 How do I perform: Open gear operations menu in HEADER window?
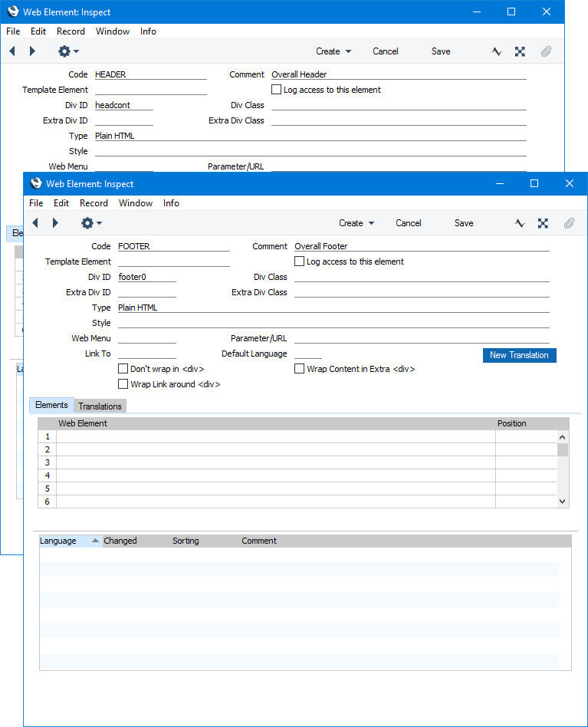pyautogui.click(x=68, y=51)
